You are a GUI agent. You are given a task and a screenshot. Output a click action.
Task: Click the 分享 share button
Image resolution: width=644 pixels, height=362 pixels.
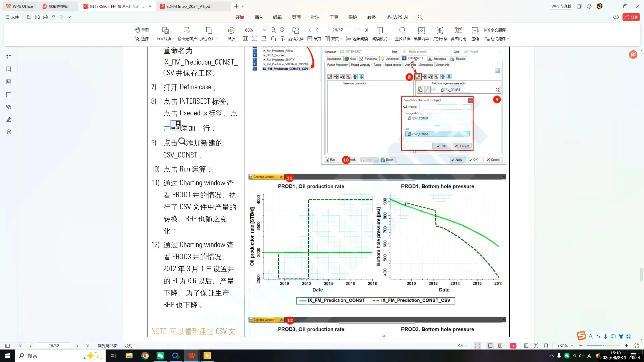pyautogui.click(x=631, y=17)
